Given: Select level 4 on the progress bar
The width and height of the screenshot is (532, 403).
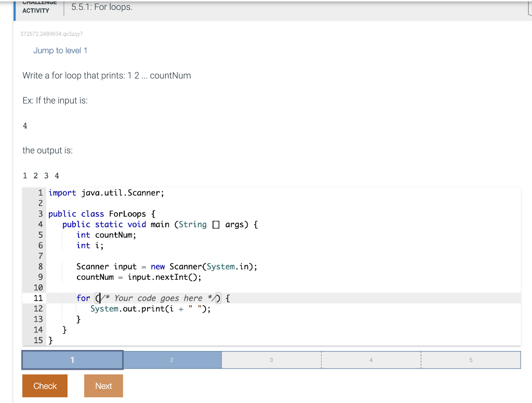Looking at the screenshot, I should 370,359.
